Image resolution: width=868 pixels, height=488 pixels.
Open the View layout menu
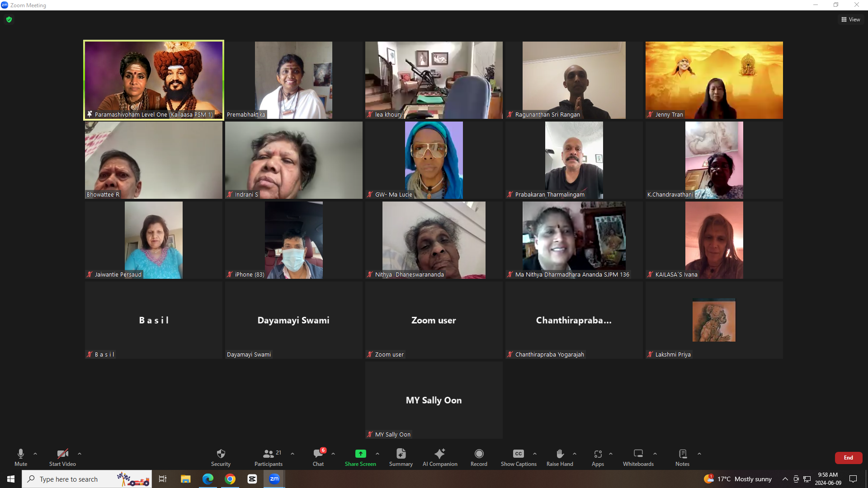[x=850, y=19]
